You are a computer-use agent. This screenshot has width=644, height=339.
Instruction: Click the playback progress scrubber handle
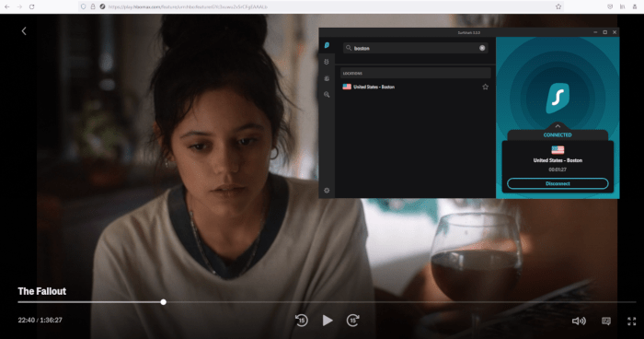(x=164, y=302)
